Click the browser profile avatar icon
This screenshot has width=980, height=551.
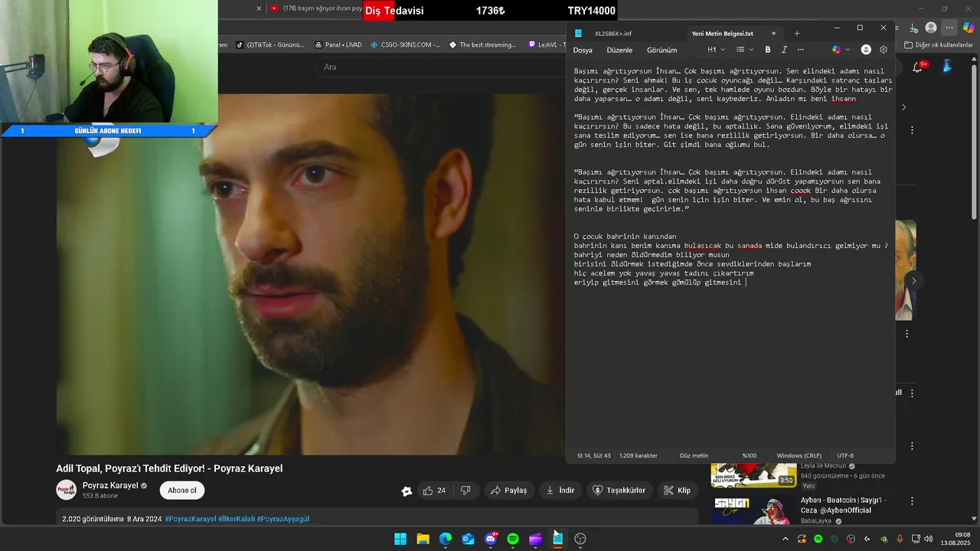tap(931, 28)
